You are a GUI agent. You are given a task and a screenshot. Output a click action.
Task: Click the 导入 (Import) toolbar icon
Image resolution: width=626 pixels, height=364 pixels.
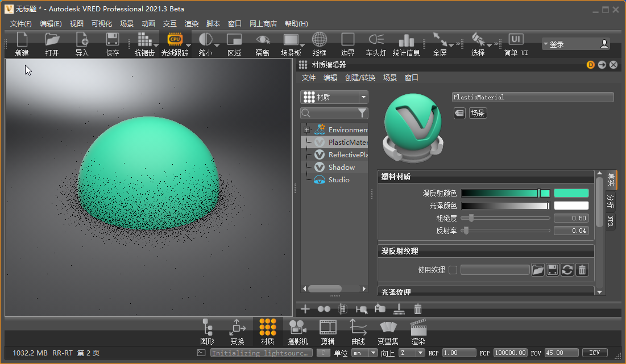[82, 44]
